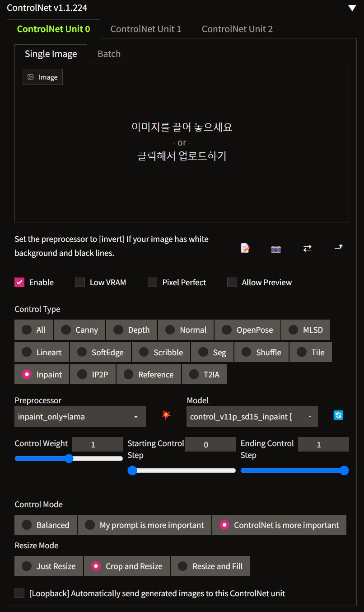Select the Scribble control type
This screenshot has height=612, width=364.
point(161,352)
